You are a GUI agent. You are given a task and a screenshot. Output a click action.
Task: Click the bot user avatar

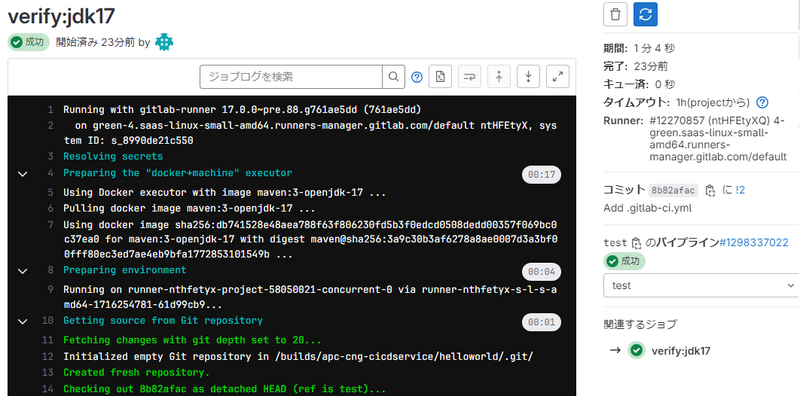click(164, 42)
